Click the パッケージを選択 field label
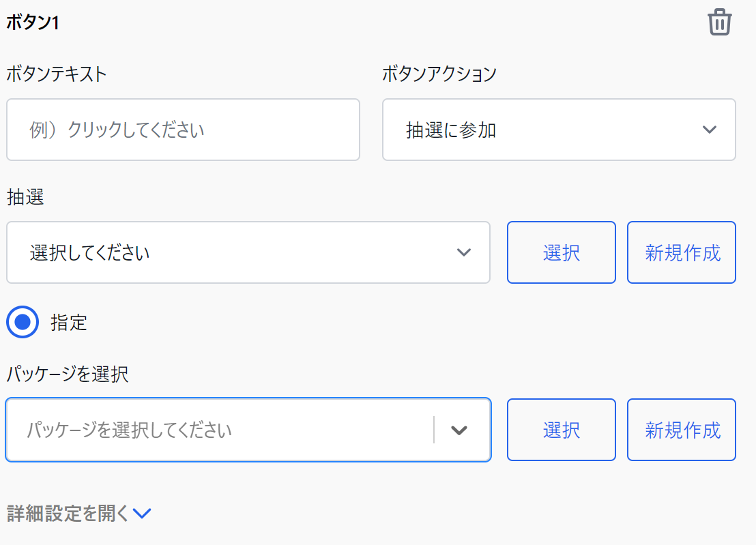Viewport: 756px width, 545px height. pos(68,374)
